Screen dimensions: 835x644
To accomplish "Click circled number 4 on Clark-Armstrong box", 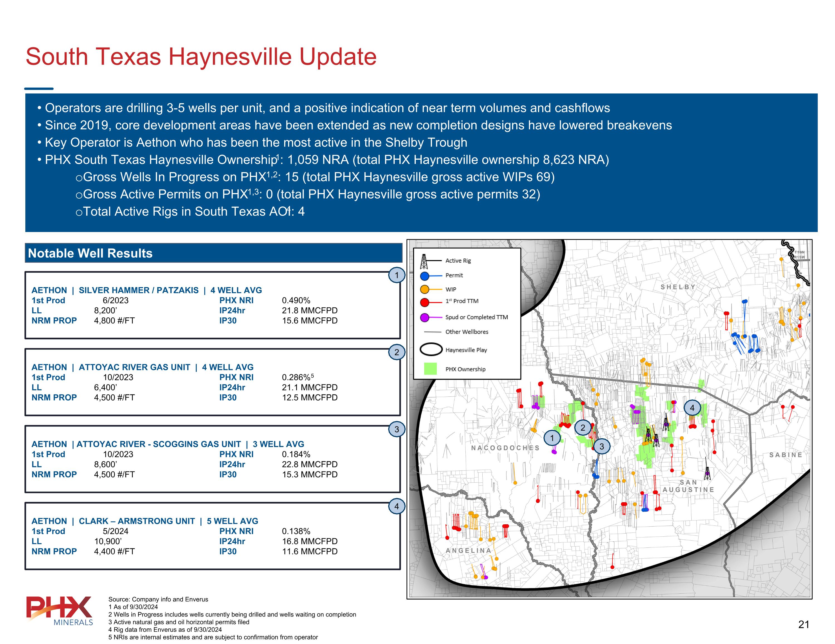I will 396,506.
